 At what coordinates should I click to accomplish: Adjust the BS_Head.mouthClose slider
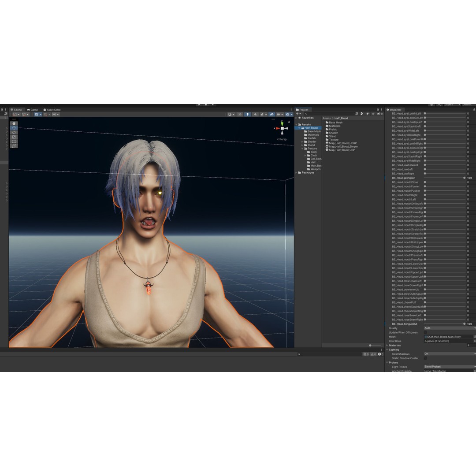445,182
